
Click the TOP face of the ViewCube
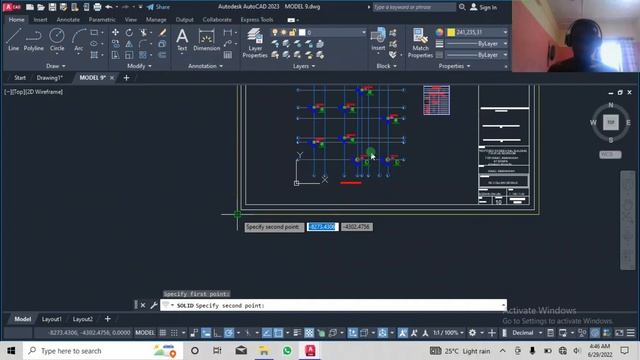[x=611, y=122]
